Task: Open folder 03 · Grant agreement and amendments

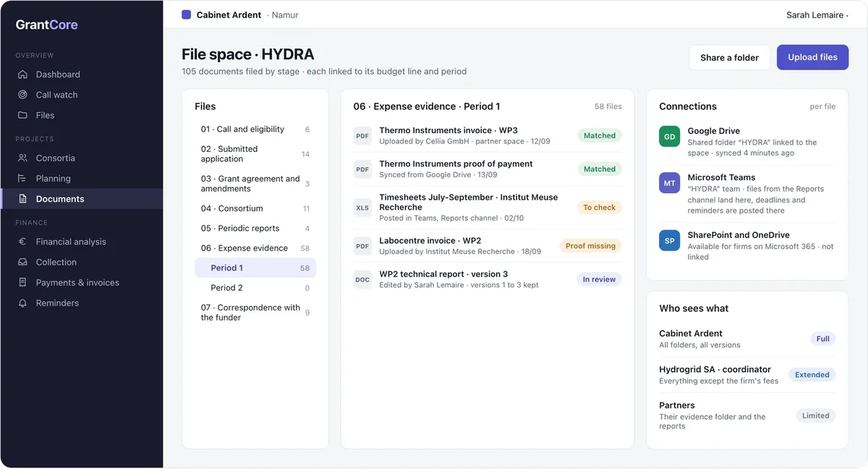Action: click(255, 184)
